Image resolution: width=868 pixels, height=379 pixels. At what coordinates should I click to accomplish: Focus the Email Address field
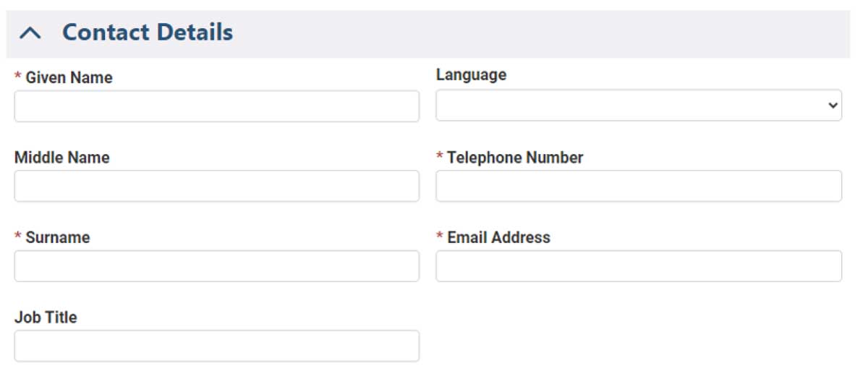[639, 266]
